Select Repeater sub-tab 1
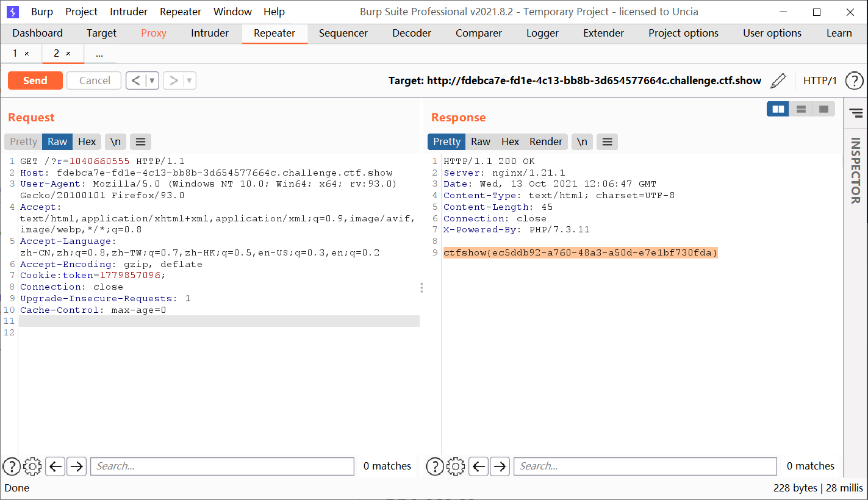 [15, 54]
